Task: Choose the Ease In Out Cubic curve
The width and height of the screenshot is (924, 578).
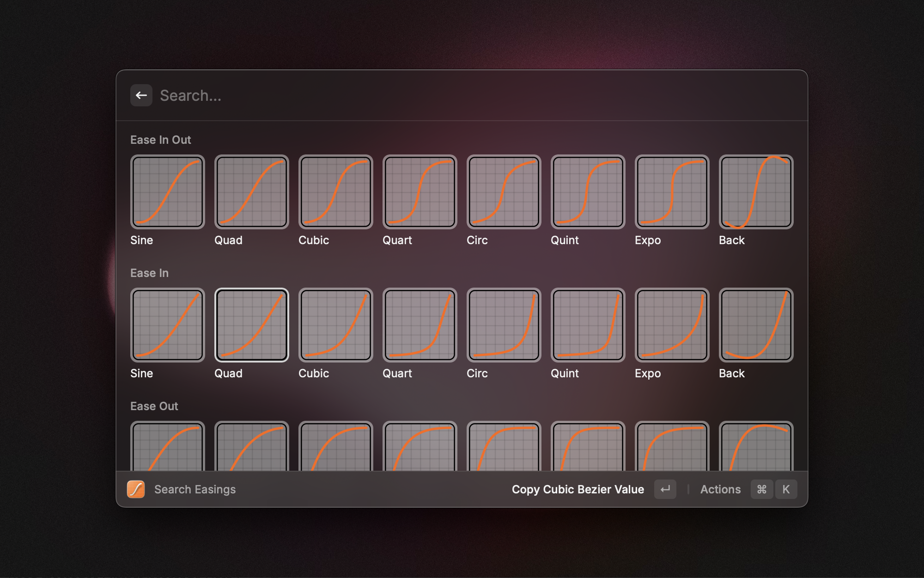Action: (335, 192)
